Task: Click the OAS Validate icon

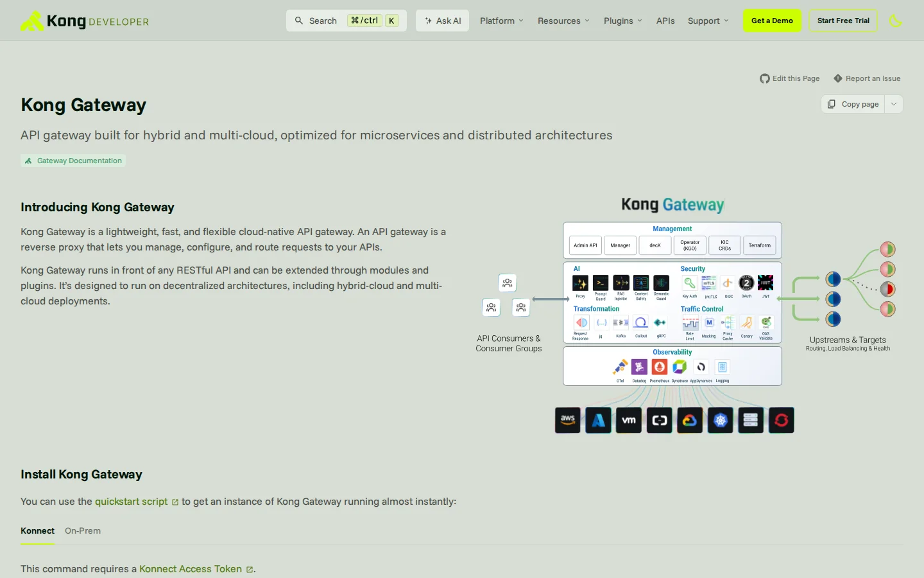Action: point(766,323)
